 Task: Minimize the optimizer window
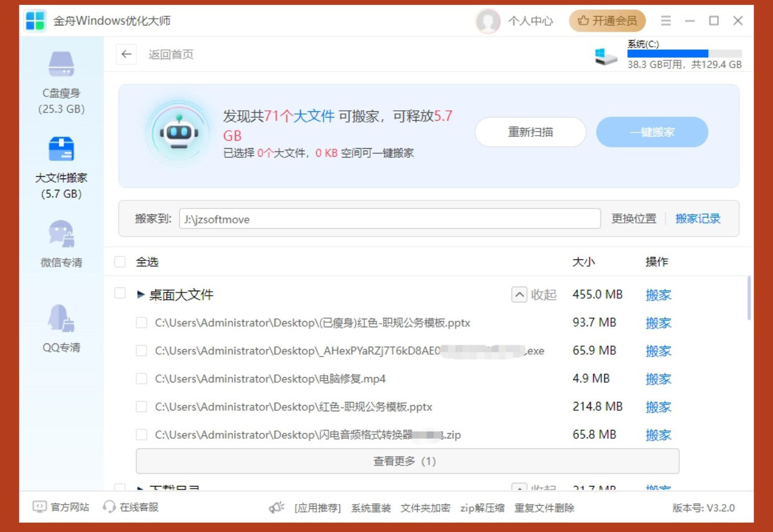[690, 21]
